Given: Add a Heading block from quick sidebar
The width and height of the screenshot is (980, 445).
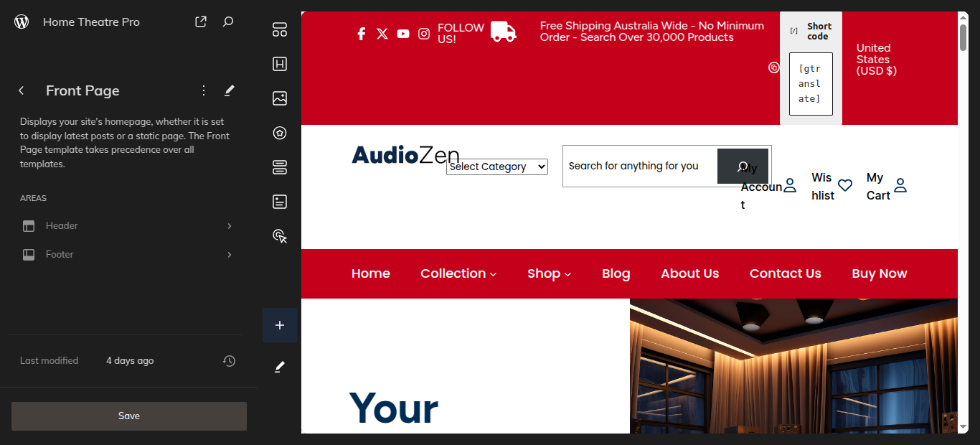Looking at the screenshot, I should click(280, 64).
